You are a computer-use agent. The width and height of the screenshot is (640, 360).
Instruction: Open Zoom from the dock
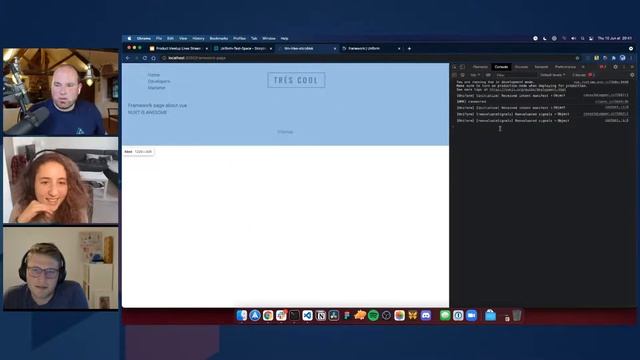[x=471, y=315]
